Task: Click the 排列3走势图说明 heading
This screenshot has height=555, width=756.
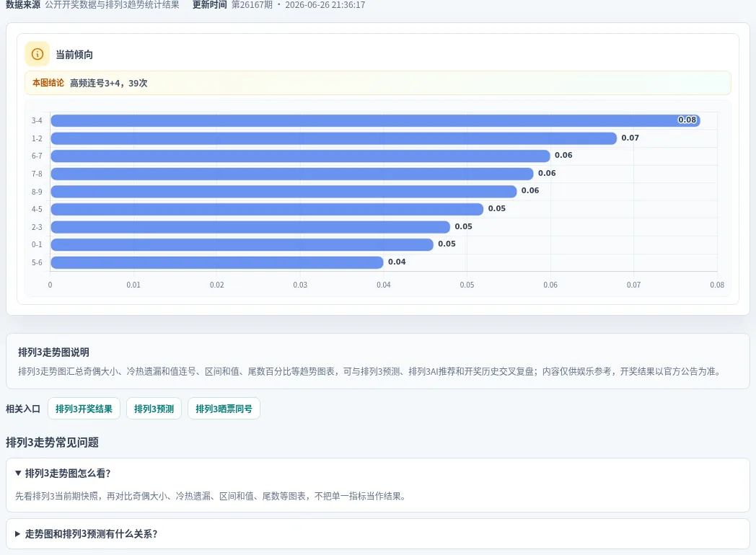Action: tap(53, 352)
